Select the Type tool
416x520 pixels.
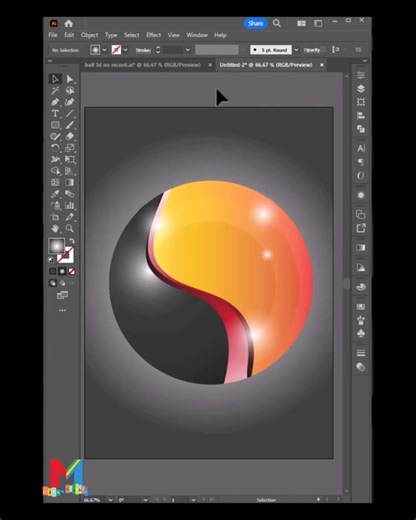pyautogui.click(x=55, y=113)
